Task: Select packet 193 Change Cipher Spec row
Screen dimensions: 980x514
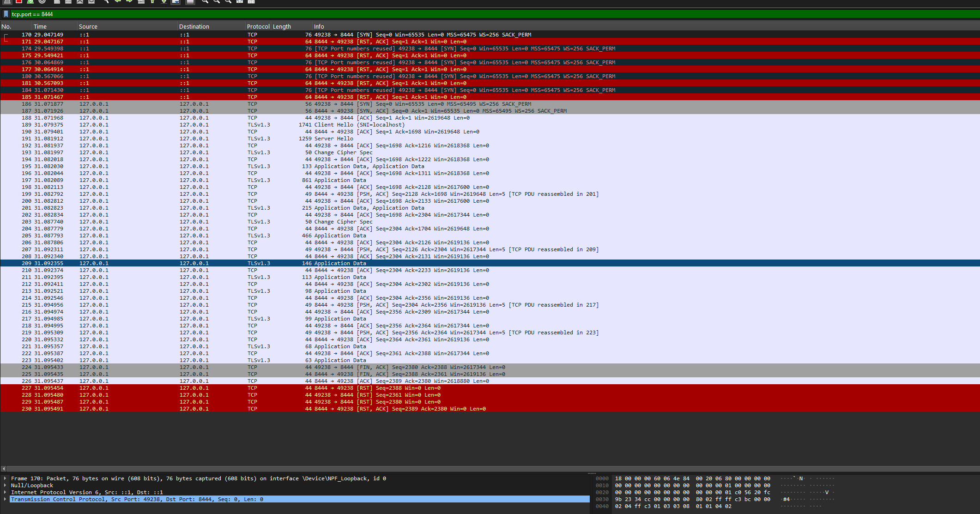Action: [490, 152]
